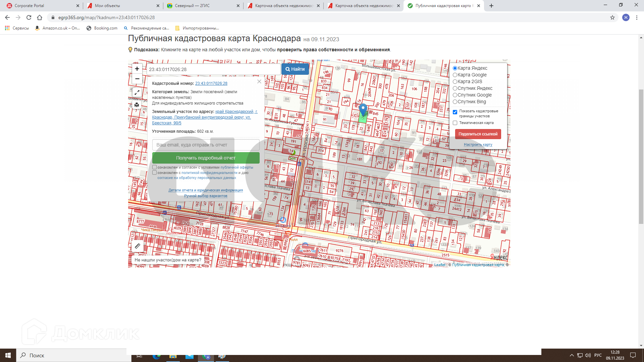
Task: Click Поделиться ссылкой red button
Action: 478,134
